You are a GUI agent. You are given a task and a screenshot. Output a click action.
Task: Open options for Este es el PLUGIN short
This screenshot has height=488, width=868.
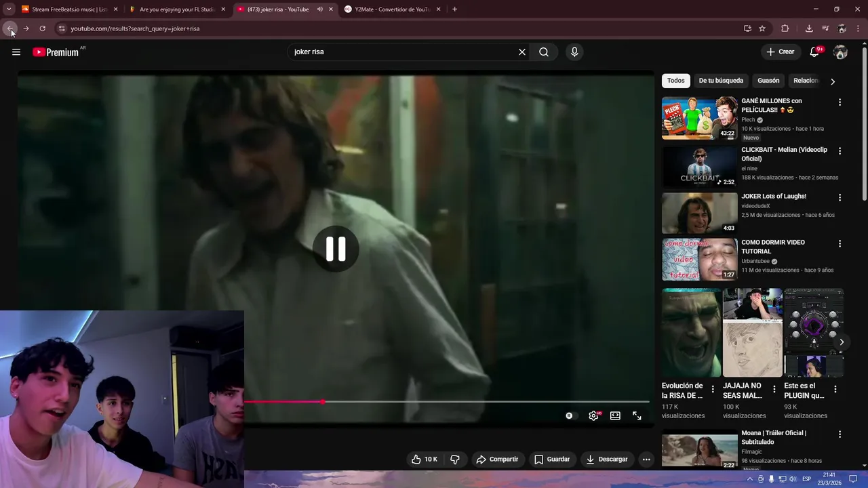point(835,389)
